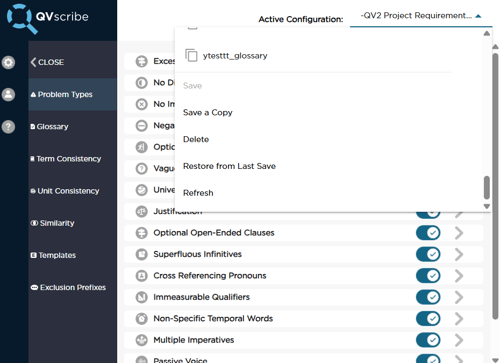
Task: Toggle Superfluous Infinitives switch
Action: coord(428,254)
